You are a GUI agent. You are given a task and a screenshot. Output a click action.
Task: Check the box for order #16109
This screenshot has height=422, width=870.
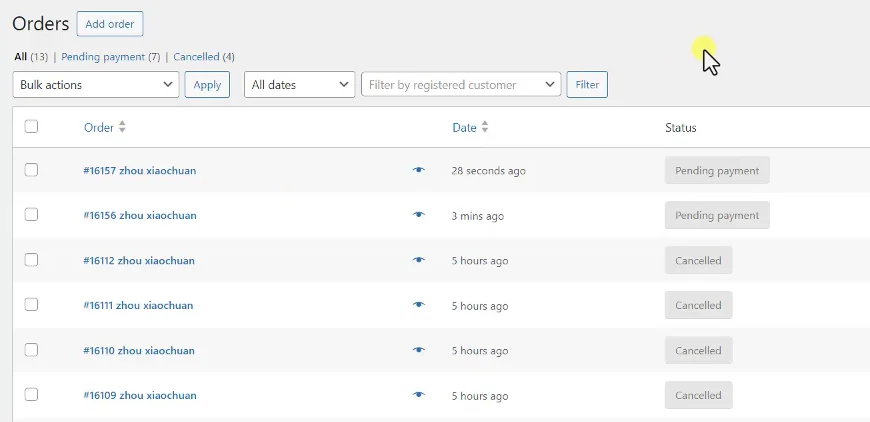[x=31, y=394]
